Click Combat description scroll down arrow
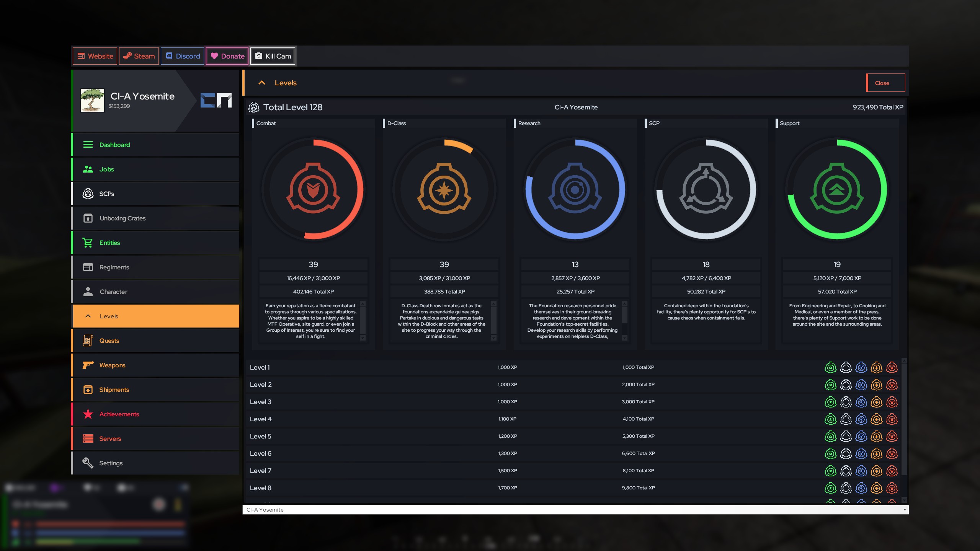This screenshot has width=980, height=551. coord(363,338)
